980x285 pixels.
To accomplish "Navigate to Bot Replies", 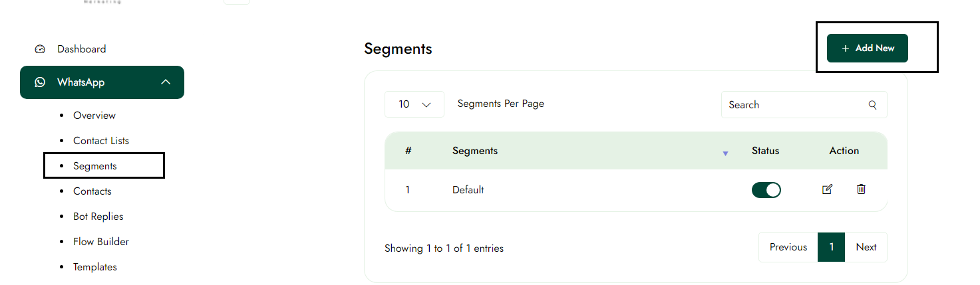I will [x=98, y=217].
